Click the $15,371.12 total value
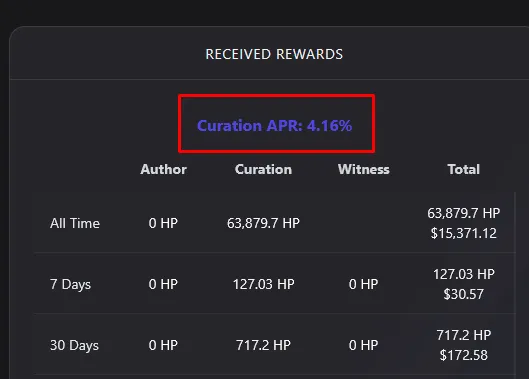The height and width of the screenshot is (379, 529). tap(464, 233)
